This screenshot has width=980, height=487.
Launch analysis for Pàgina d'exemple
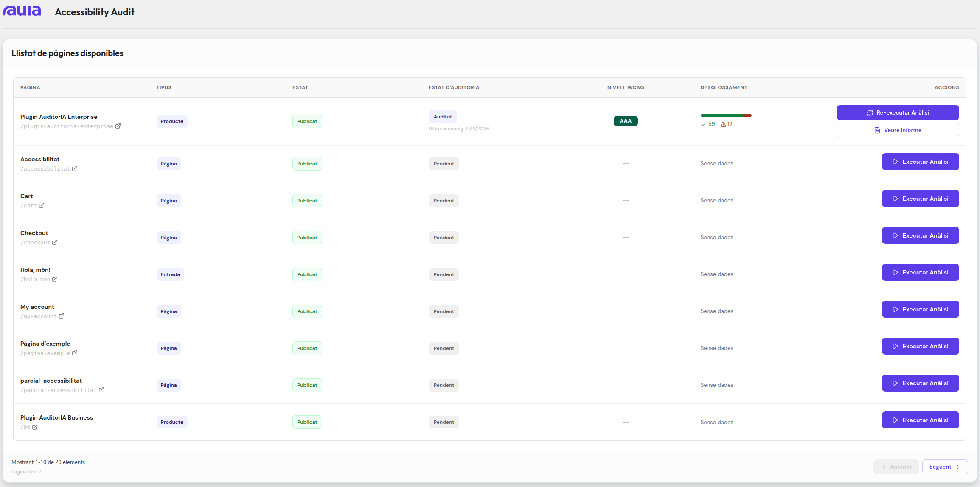pyautogui.click(x=921, y=346)
